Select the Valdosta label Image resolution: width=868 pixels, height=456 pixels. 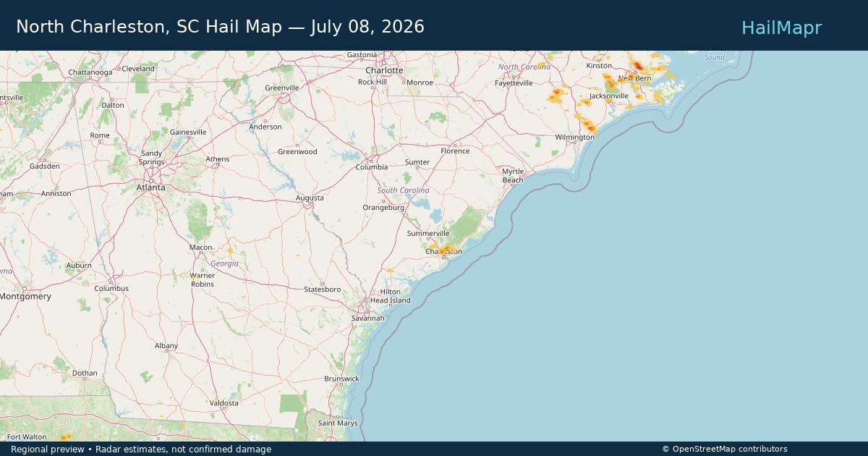[224, 403]
